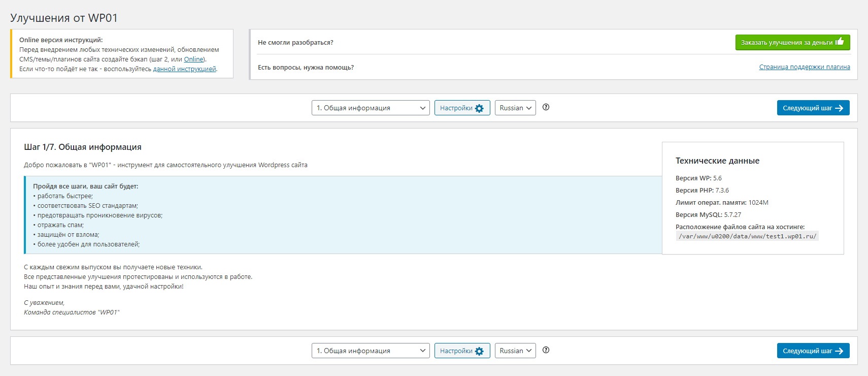The image size is (868, 376).
Task: Click the 'защищён от взлома;' list item
Action: point(66,235)
